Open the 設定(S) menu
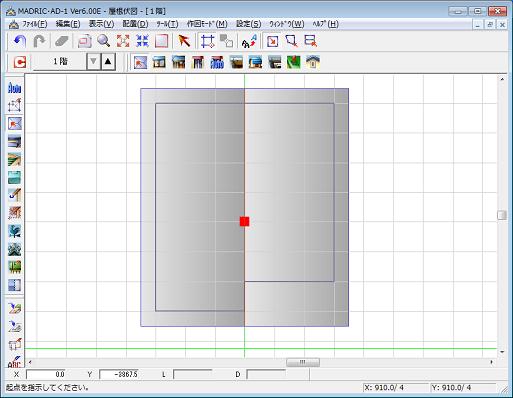Viewport: 513px width, 398px height. click(x=249, y=24)
